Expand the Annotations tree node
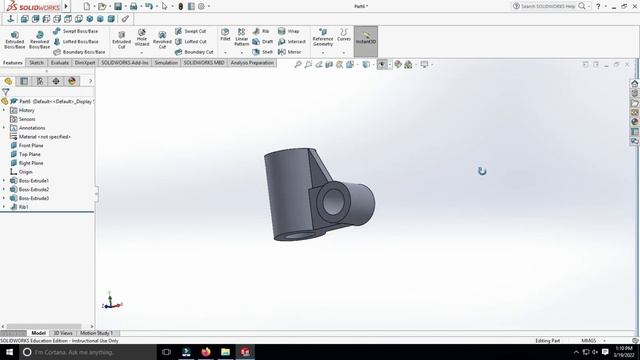The height and width of the screenshot is (360, 640). coord(4,128)
